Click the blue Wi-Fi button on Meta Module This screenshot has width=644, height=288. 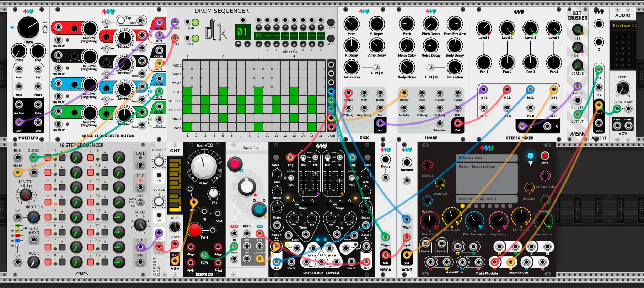[x=530, y=156]
